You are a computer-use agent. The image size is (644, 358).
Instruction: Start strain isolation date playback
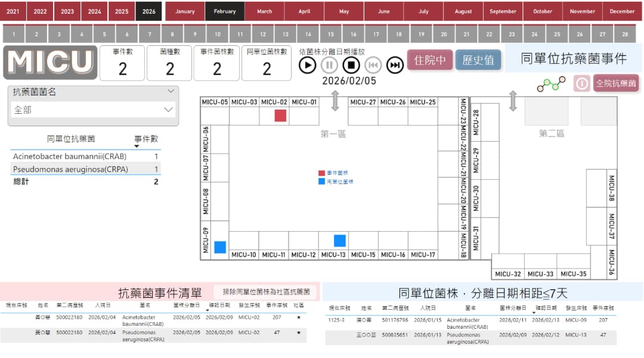click(307, 65)
